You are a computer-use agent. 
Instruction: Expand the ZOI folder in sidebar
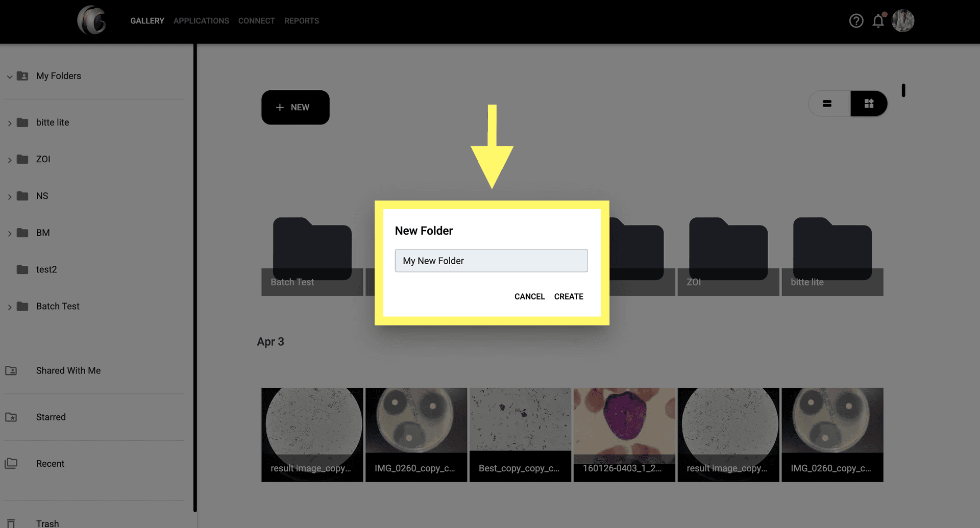10,160
